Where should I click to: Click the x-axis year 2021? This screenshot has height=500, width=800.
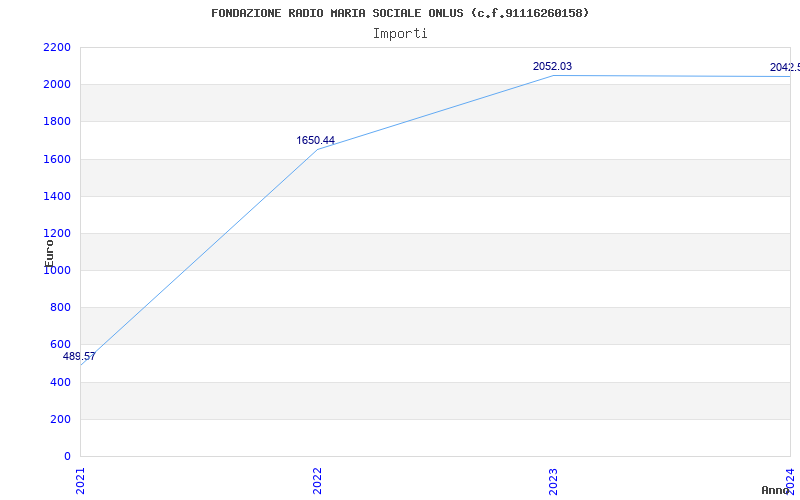point(80,481)
